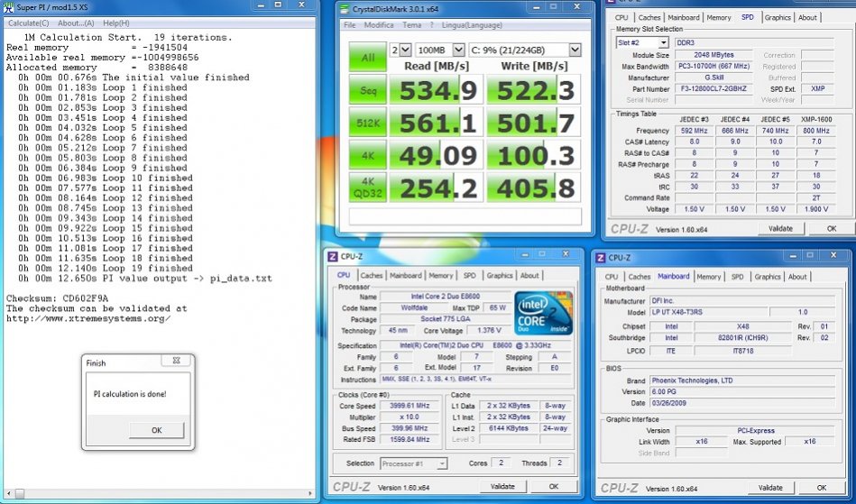The height and width of the screenshot is (504, 856).
Task: Click the Intel Core 2 Duo logo
Action: (x=543, y=313)
